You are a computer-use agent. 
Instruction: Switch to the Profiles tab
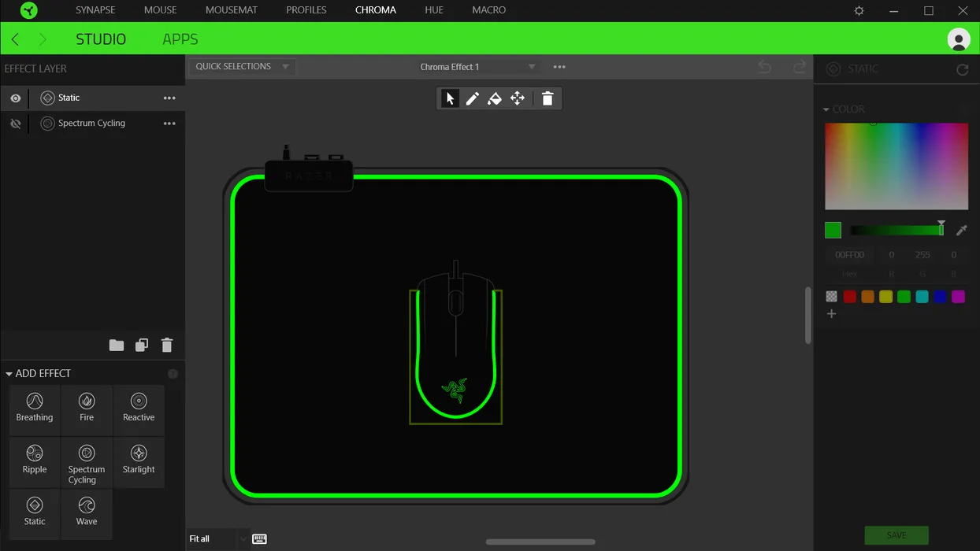[306, 10]
